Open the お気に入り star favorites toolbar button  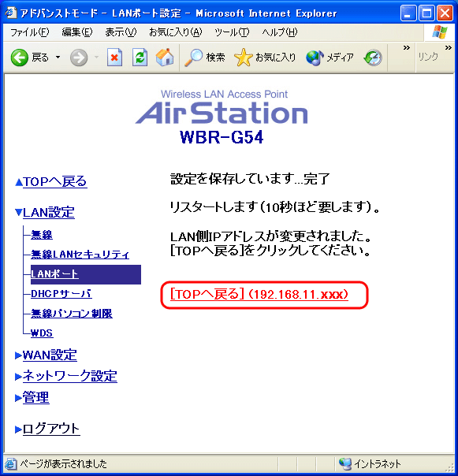click(265, 58)
